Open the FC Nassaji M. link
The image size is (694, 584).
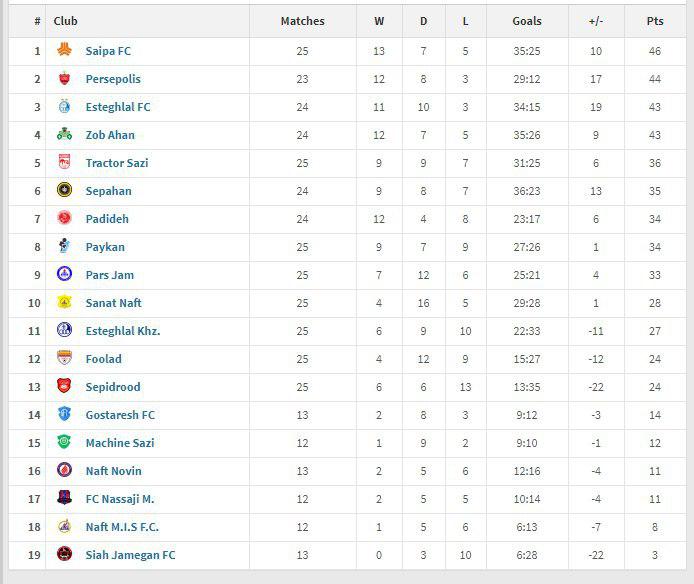pyautogui.click(x=120, y=499)
